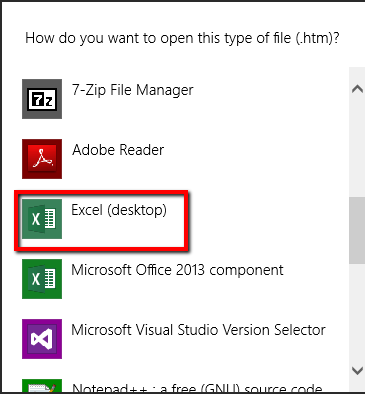Click the scrollbar down arrow
The image size is (365, 395).
(357, 370)
